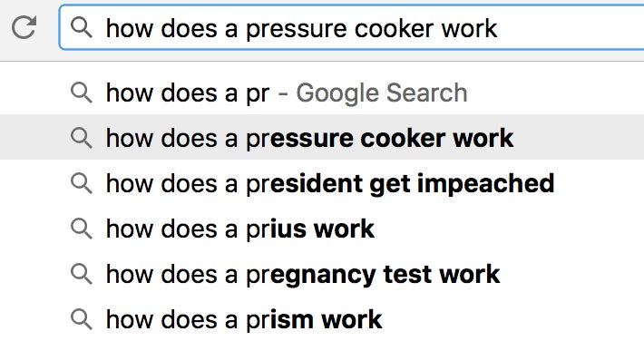Choose 'how does a pregnancy test work' suggestion
644x341 pixels.
point(322,274)
